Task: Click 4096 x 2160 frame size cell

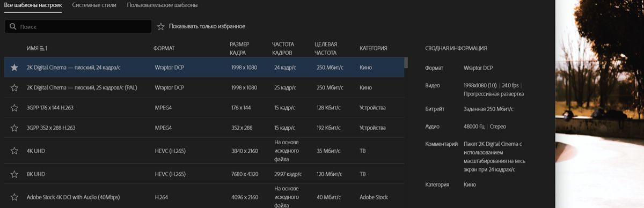Action: tap(244, 197)
